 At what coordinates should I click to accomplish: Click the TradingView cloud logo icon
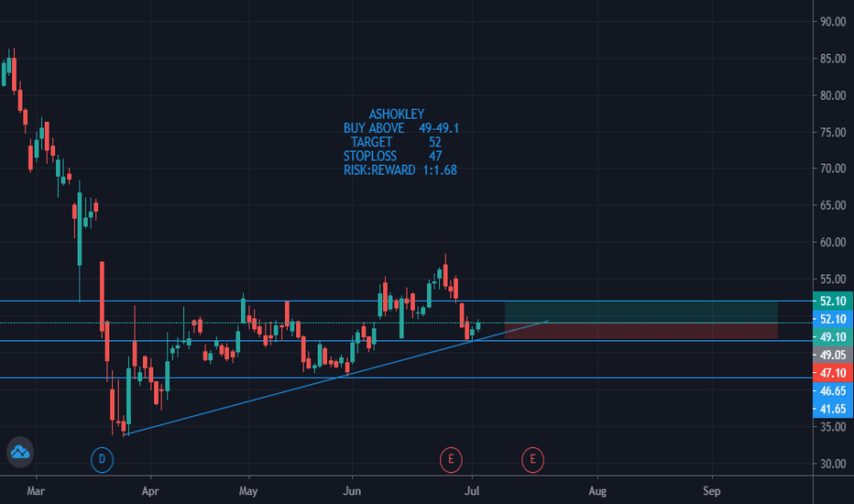coord(20,452)
